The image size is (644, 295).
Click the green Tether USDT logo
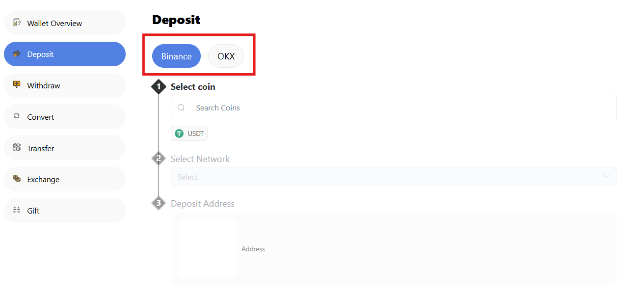[179, 134]
